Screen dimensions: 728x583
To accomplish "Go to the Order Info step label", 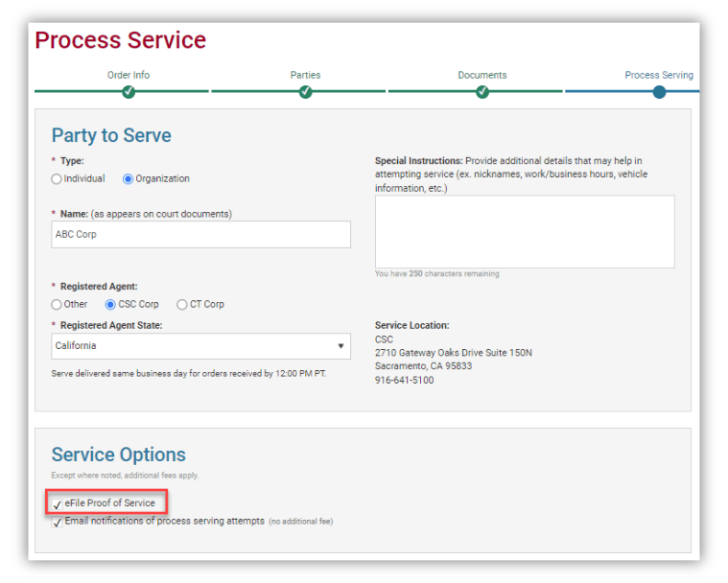I will 129,75.
